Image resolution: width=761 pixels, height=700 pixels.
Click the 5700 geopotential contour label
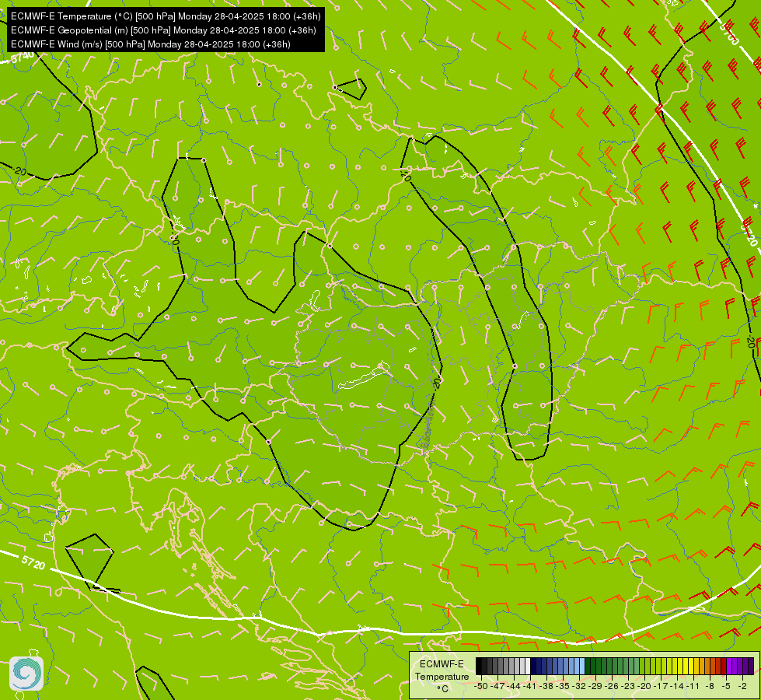(x=728, y=33)
